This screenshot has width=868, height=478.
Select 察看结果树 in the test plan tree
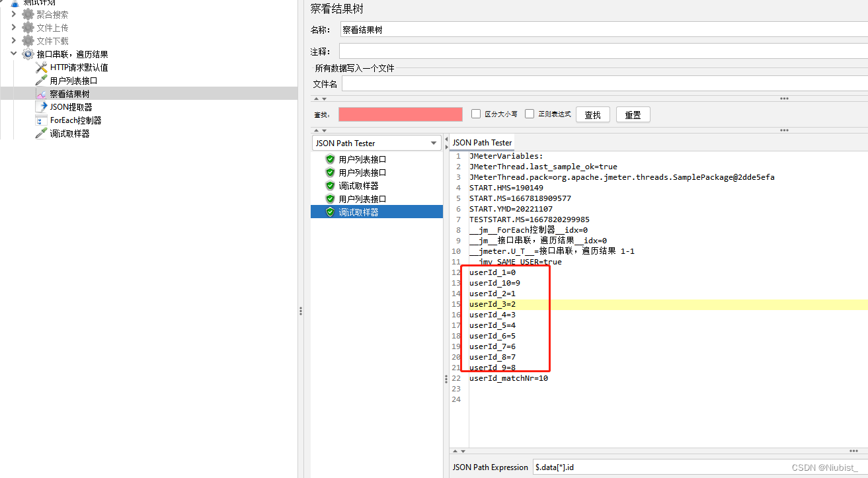point(70,94)
